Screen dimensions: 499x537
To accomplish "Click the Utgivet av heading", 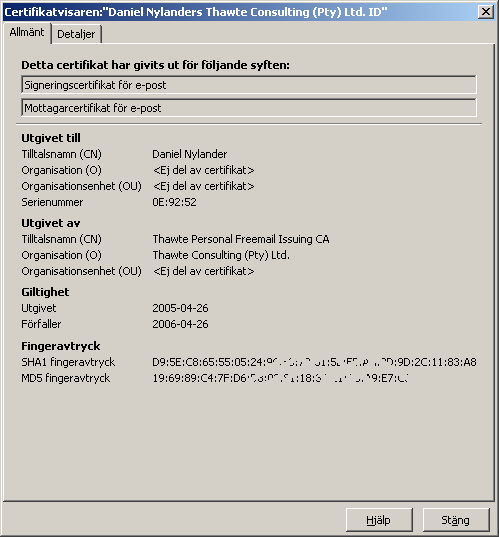I will (51, 223).
